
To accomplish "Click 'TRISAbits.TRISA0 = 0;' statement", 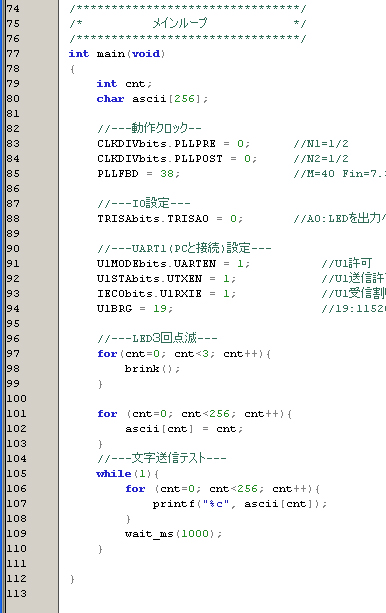I will (170, 218).
